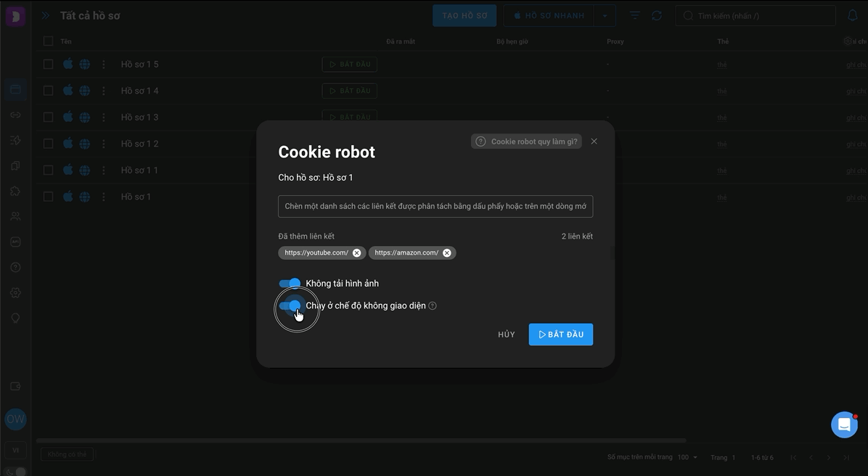Click the HỒ SƠ NHANH quick profile button
The image size is (868, 476).
[x=549, y=15]
